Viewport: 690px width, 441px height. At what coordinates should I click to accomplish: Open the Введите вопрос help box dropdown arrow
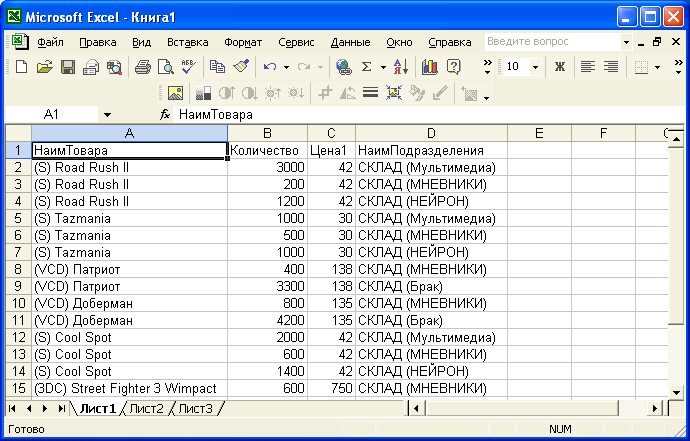tap(626, 42)
